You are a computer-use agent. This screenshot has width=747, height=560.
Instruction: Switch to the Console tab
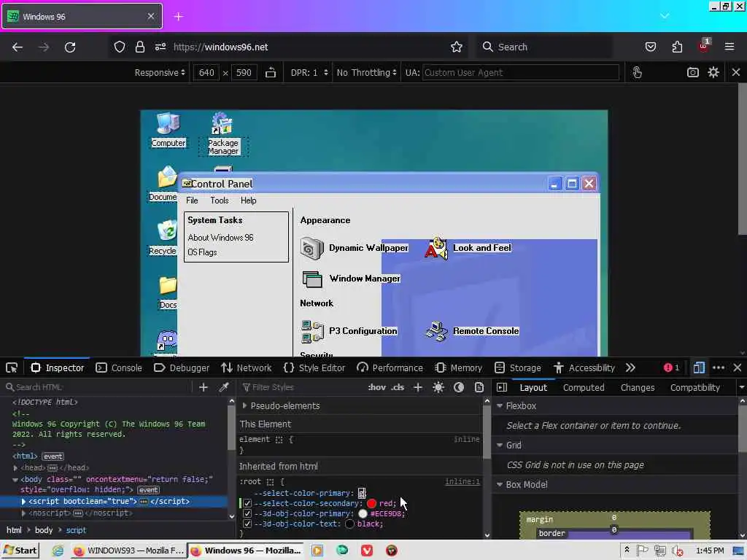pos(119,367)
